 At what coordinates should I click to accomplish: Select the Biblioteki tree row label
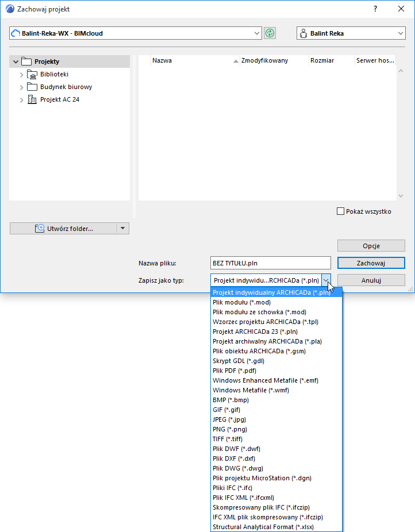pyautogui.click(x=54, y=74)
